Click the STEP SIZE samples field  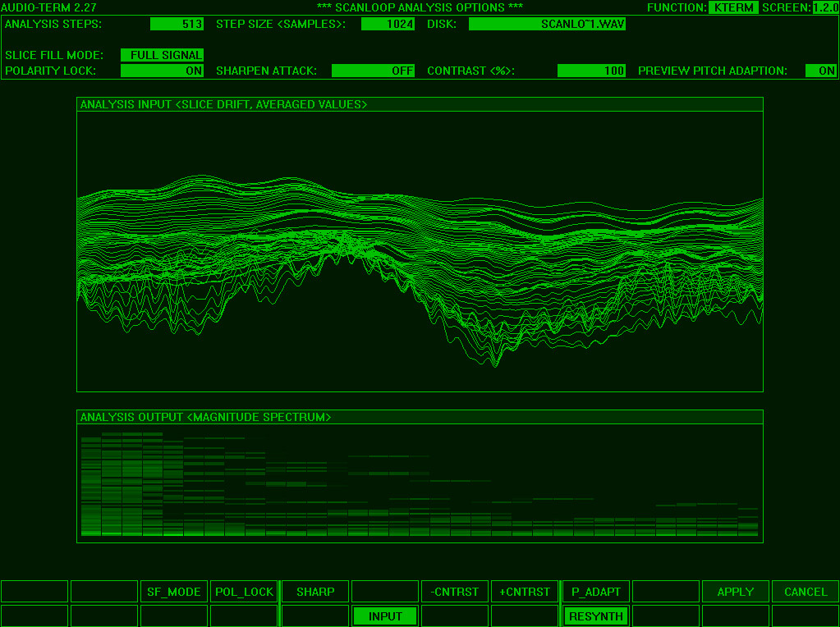pyautogui.click(x=388, y=24)
